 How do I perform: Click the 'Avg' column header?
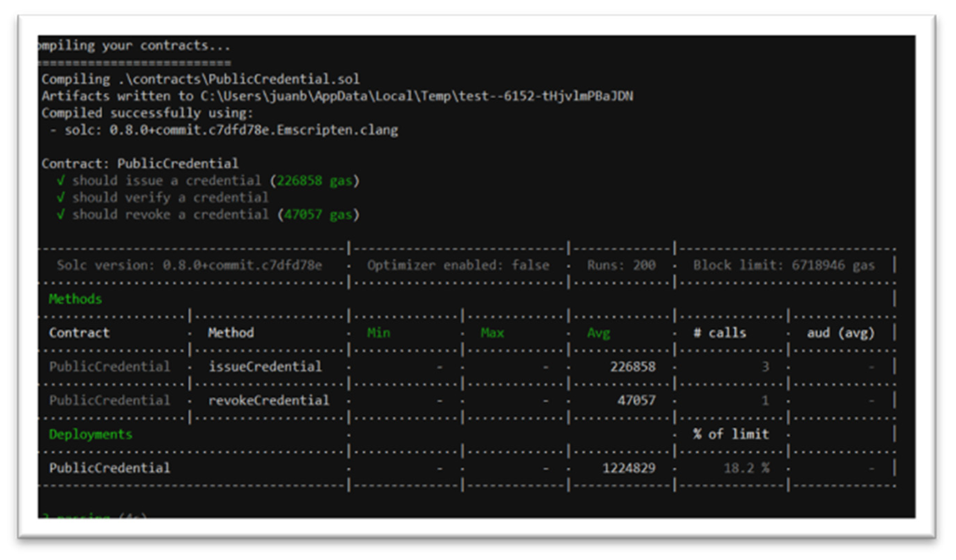598,333
